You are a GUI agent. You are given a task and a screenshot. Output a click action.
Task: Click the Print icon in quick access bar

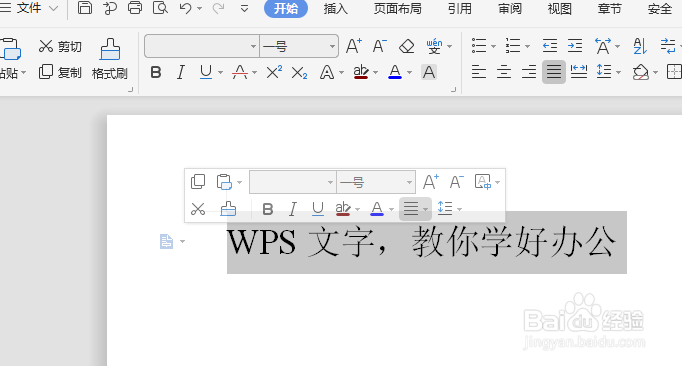134,8
